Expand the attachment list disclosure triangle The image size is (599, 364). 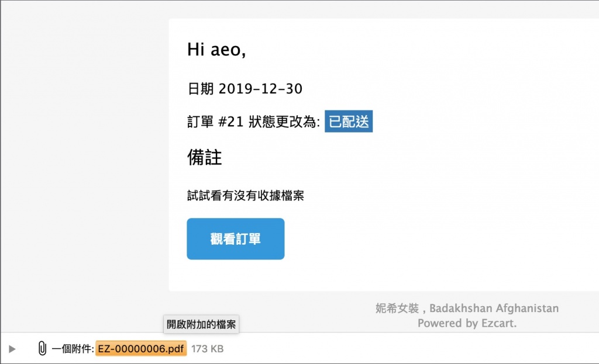point(12,349)
